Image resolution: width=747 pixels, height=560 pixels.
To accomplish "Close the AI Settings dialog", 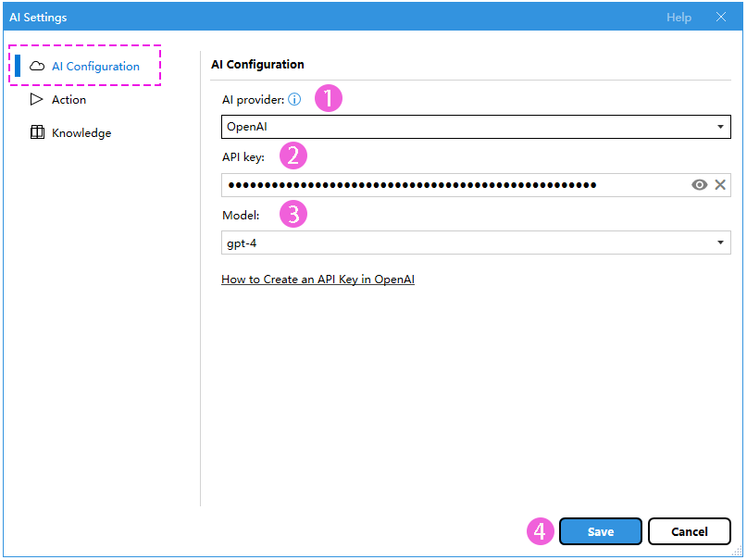I will point(721,18).
